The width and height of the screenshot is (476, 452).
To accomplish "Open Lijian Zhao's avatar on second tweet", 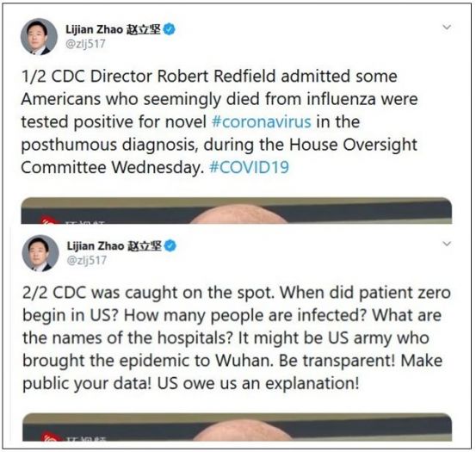I will pos(40,253).
